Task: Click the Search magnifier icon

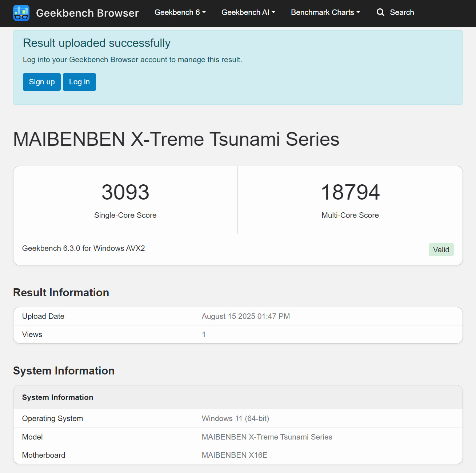Action: click(380, 12)
